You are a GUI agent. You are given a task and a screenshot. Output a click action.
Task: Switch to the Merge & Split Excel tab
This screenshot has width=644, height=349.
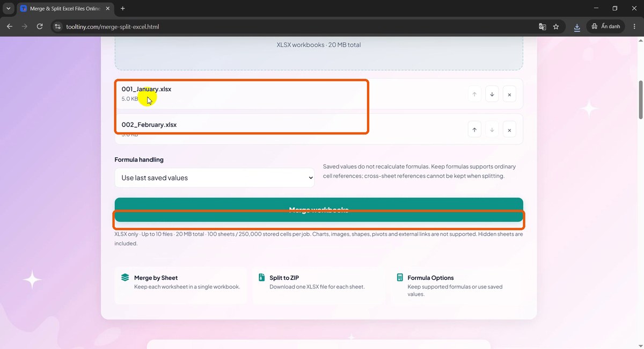pyautogui.click(x=65, y=9)
